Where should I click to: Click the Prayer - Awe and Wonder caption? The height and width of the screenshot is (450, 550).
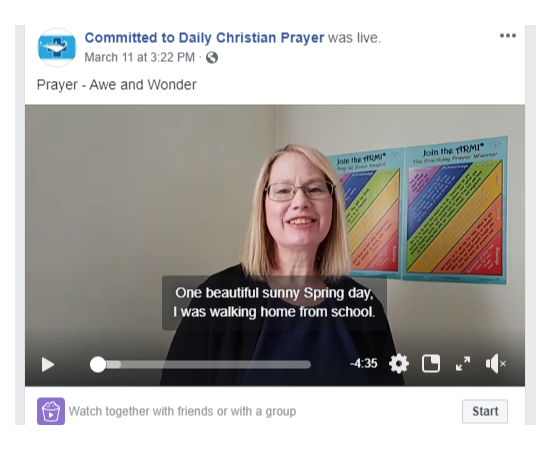point(116,85)
